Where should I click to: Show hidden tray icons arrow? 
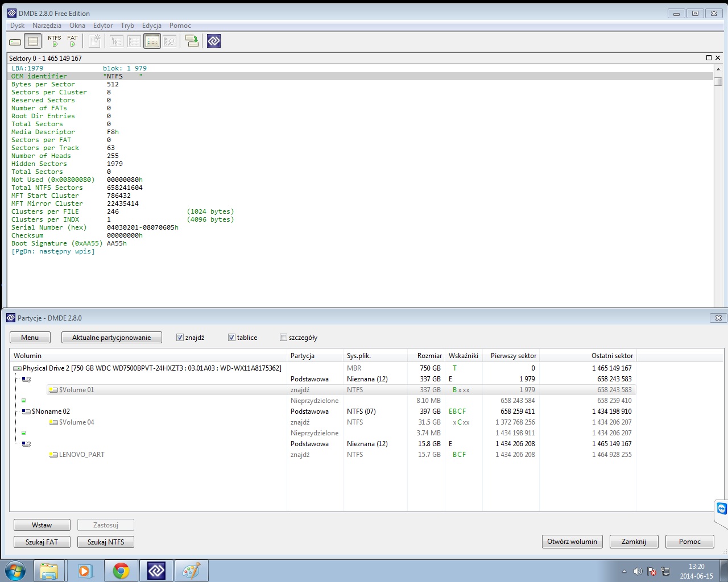click(624, 571)
